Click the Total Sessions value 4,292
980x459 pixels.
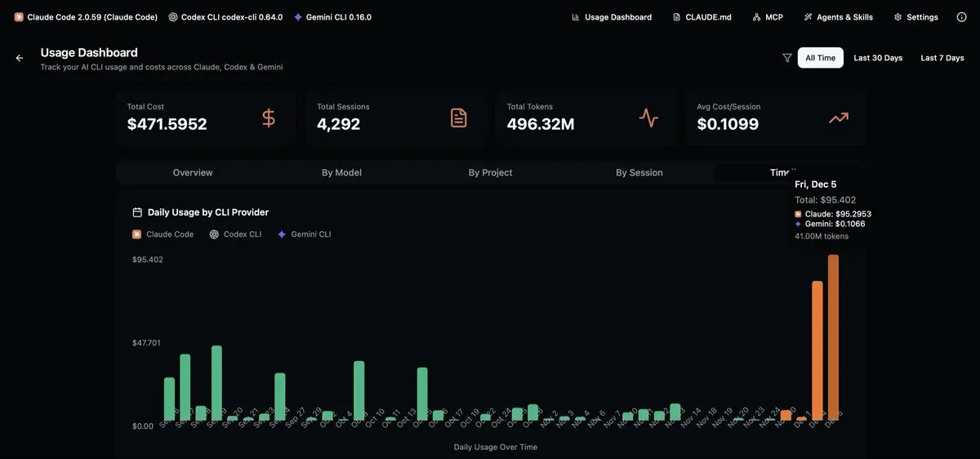pos(338,124)
